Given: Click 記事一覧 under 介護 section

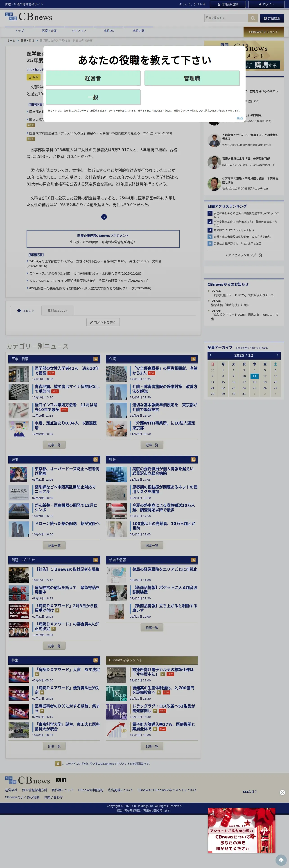Looking at the screenshot, I should [x=152, y=445].
